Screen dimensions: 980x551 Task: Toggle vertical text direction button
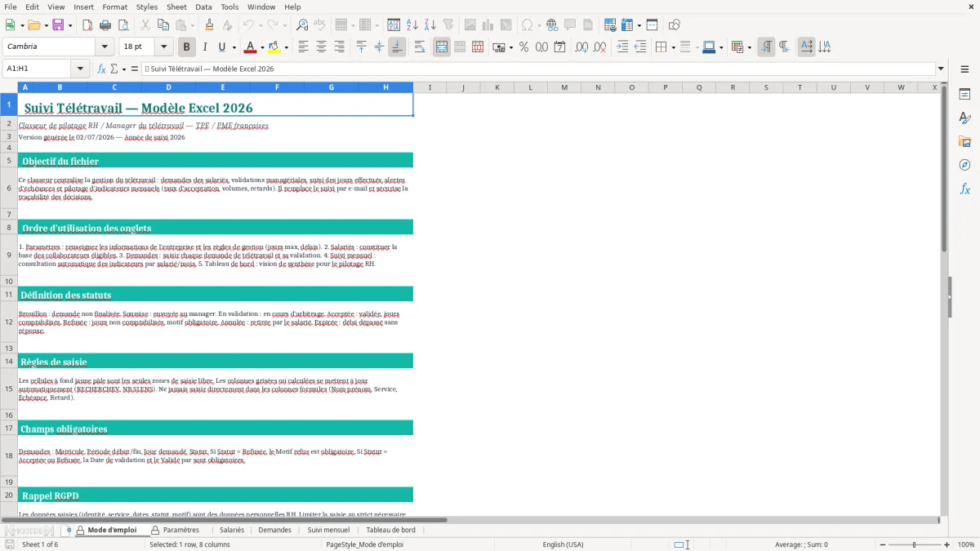[824, 47]
